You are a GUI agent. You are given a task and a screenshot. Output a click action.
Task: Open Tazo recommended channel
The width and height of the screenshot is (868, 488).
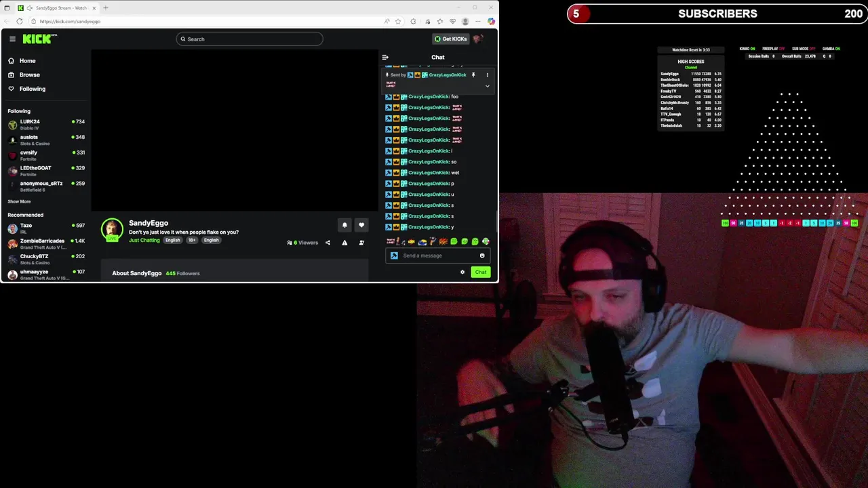click(46, 228)
